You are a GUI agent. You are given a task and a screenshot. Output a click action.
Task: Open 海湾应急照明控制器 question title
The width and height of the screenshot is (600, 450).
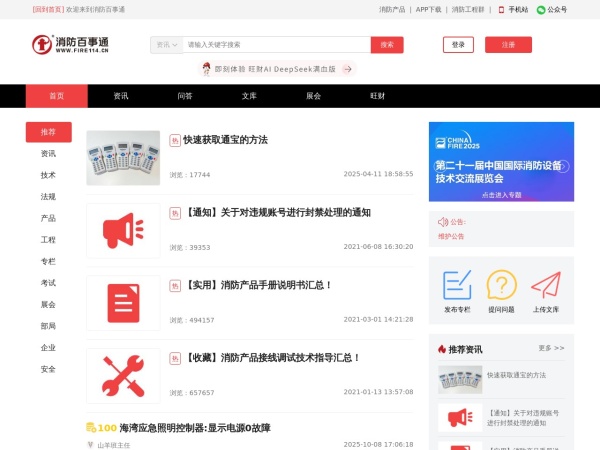coord(195,428)
